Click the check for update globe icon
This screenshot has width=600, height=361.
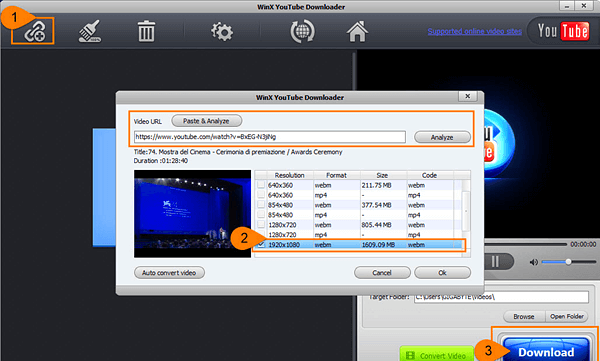(x=302, y=31)
